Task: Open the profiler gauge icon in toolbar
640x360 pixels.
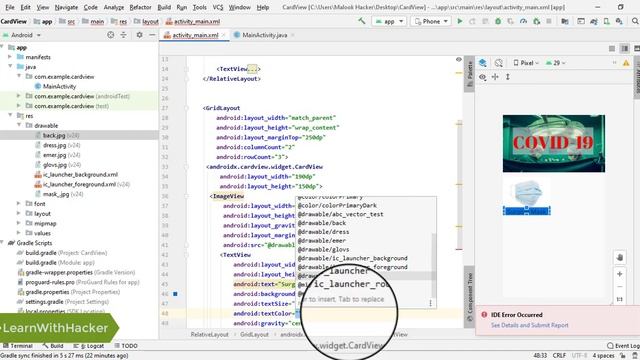Action: pos(523,21)
